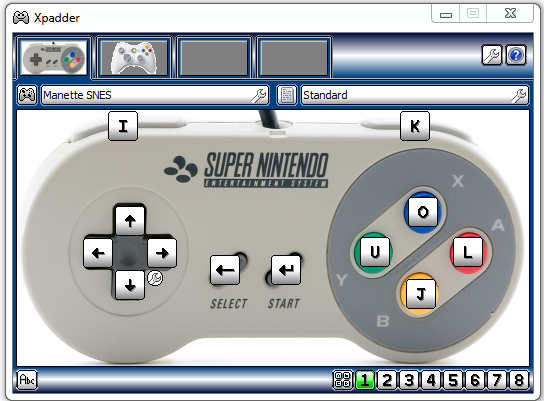Click the Start button enter-key assignment
The height and width of the screenshot is (401, 544).
[286, 270]
